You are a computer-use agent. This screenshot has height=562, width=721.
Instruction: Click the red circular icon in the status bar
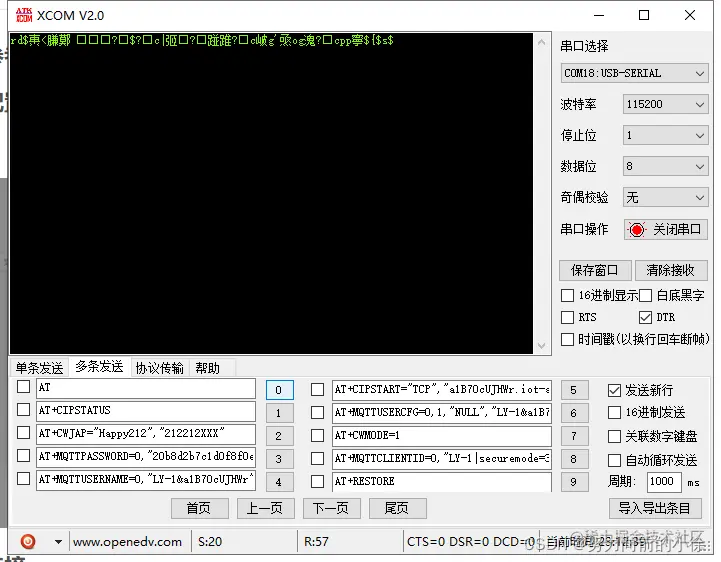coord(28,541)
